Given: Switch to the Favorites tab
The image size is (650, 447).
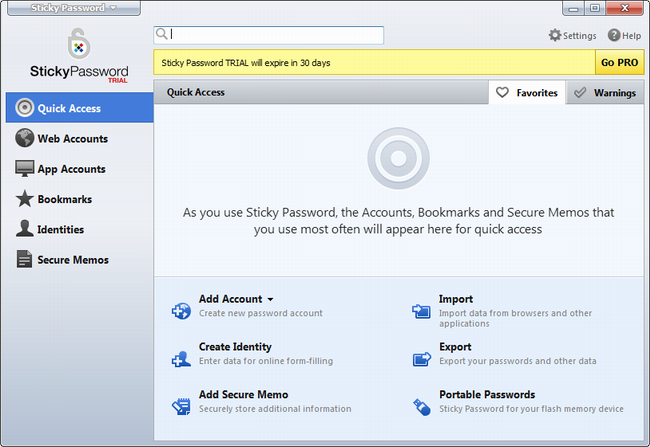Looking at the screenshot, I should (x=527, y=92).
